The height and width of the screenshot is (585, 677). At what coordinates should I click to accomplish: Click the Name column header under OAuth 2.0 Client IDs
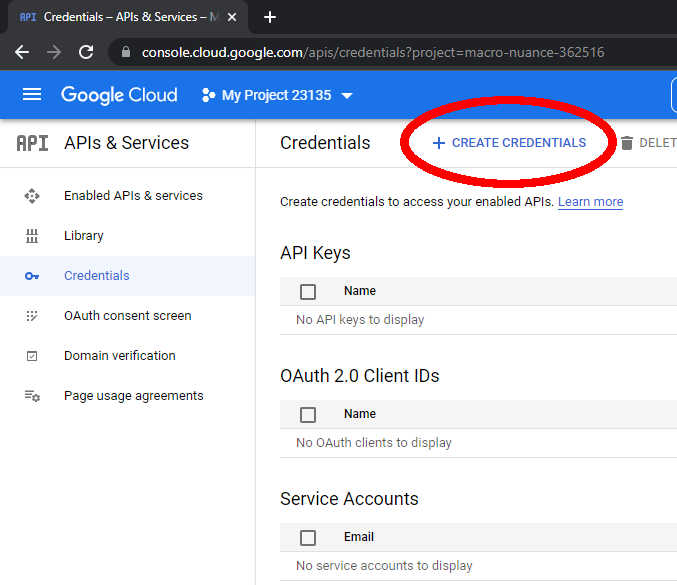360,414
